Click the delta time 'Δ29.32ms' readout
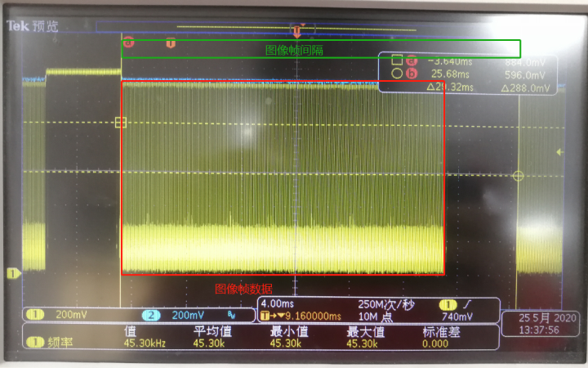 450,88
